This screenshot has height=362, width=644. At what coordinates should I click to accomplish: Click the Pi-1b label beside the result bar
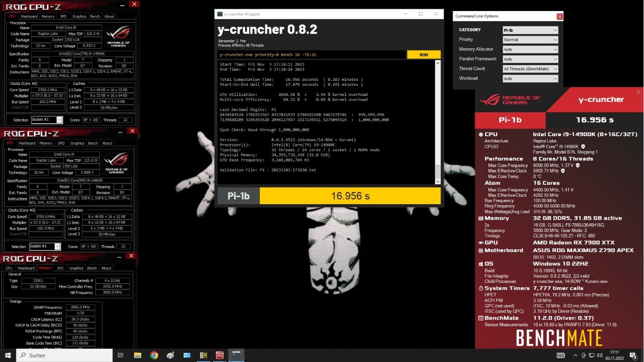coord(239,196)
